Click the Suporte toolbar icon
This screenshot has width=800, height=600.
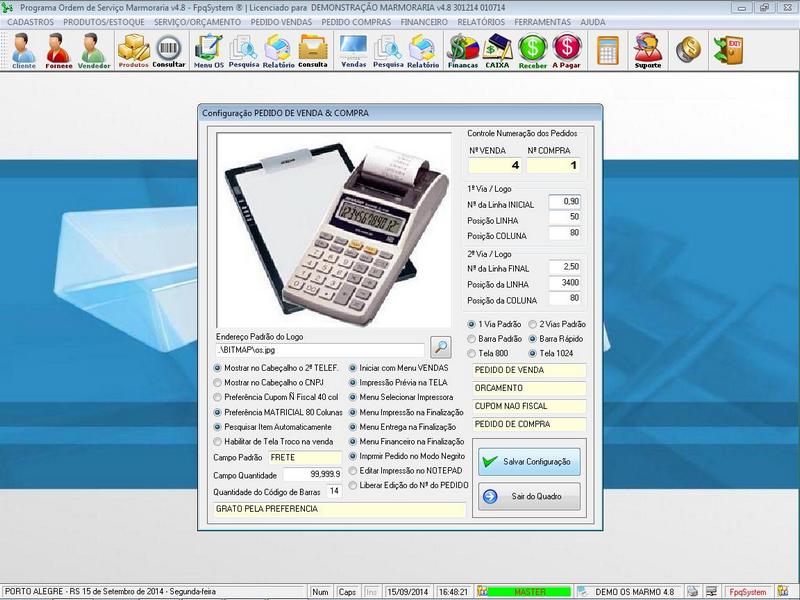(648, 50)
